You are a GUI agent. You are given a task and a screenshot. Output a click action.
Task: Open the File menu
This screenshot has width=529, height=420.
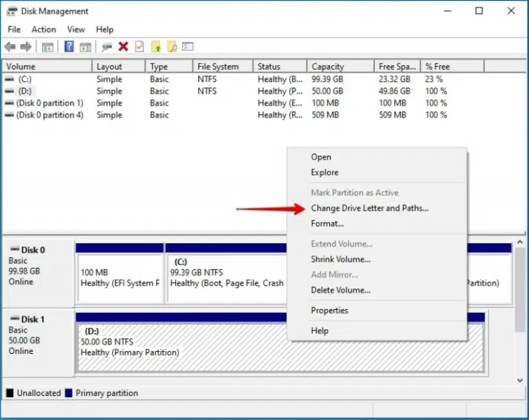pos(14,30)
